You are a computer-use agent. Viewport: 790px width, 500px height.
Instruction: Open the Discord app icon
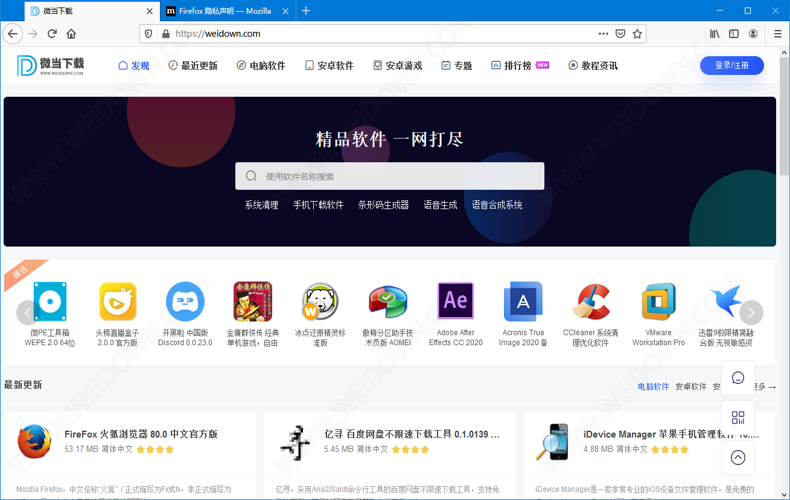(185, 302)
